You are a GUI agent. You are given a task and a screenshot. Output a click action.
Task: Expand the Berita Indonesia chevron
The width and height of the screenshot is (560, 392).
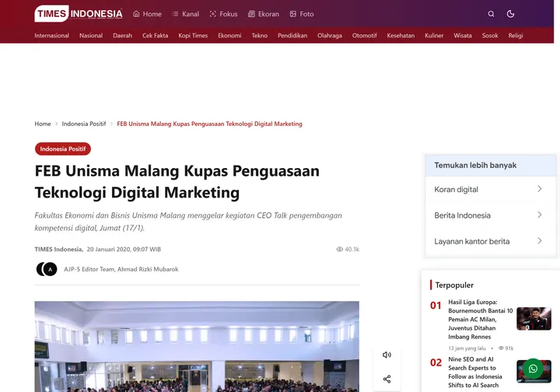(x=540, y=215)
